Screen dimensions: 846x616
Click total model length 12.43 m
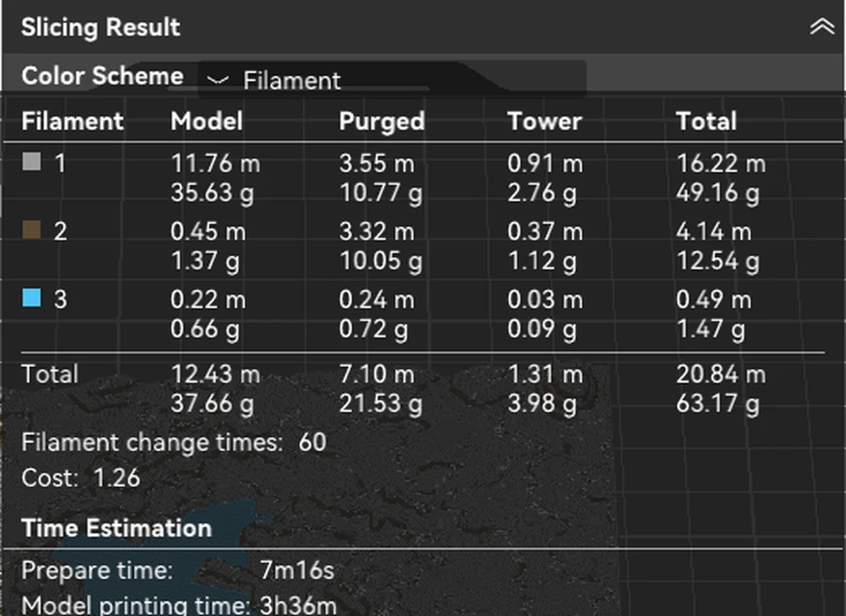coord(216,374)
